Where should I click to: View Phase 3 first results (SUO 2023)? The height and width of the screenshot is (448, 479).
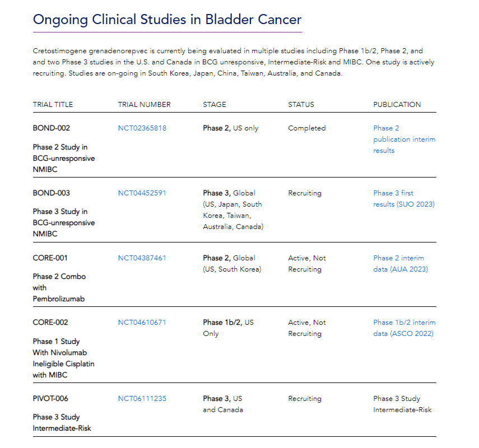pyautogui.click(x=404, y=199)
